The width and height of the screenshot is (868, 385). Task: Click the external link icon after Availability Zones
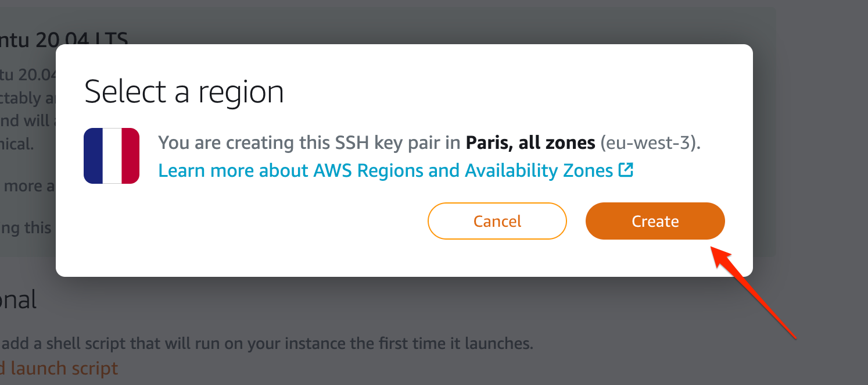pyautogui.click(x=626, y=170)
